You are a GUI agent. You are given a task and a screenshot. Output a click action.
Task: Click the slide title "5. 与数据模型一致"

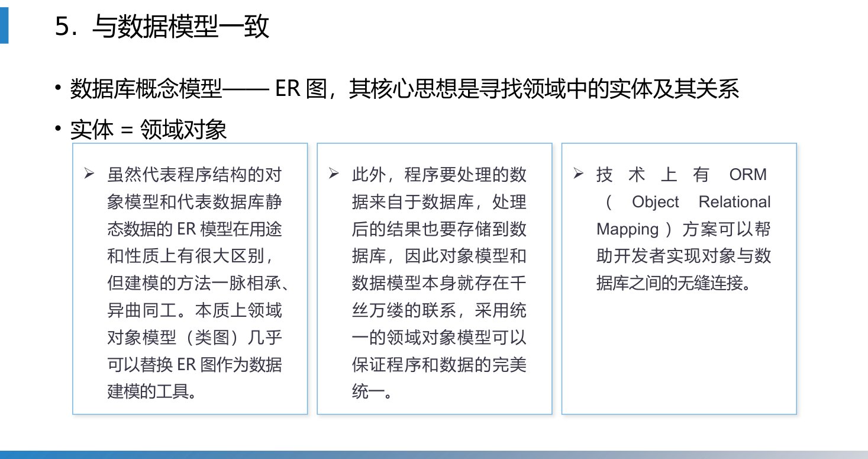point(162,27)
